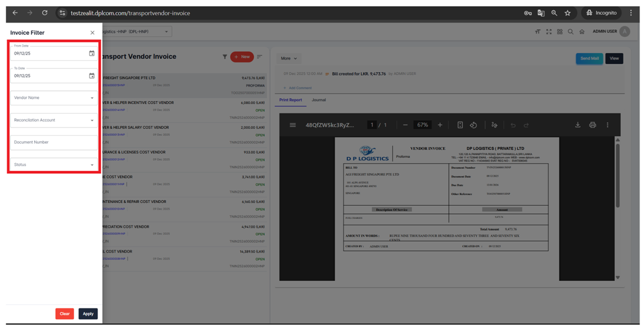Expand the Status filter dropdown
The image size is (644, 326).
(92, 165)
